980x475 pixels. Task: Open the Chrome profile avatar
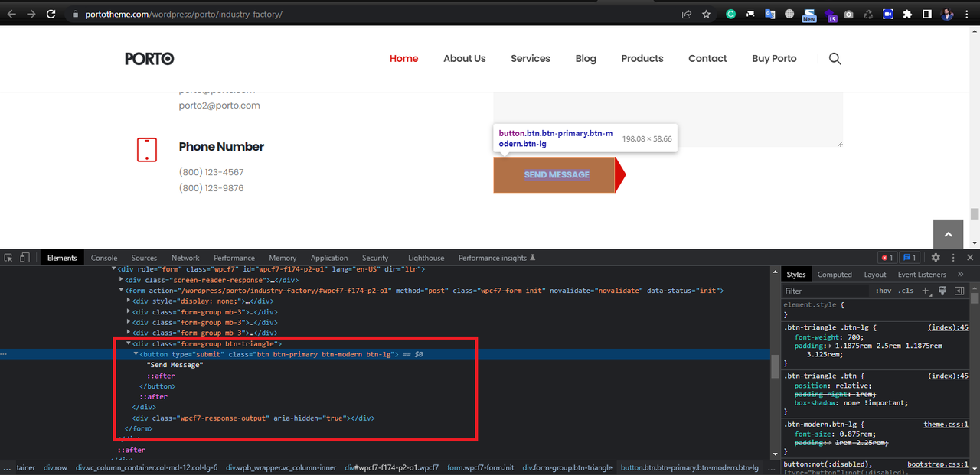[x=947, y=14]
